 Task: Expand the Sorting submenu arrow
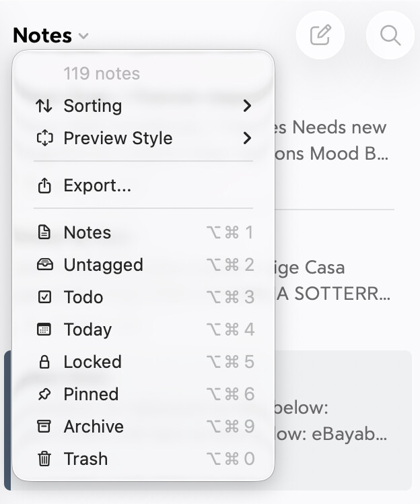pyautogui.click(x=247, y=106)
